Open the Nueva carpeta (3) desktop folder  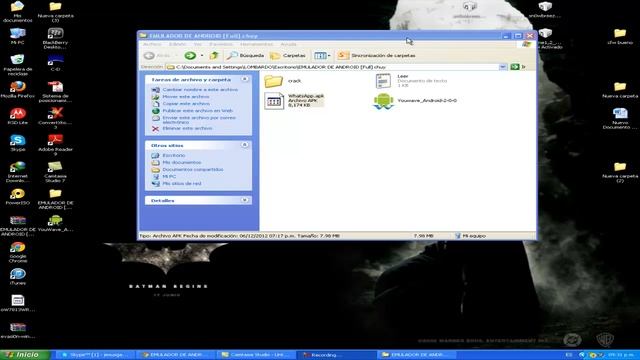click(x=55, y=11)
